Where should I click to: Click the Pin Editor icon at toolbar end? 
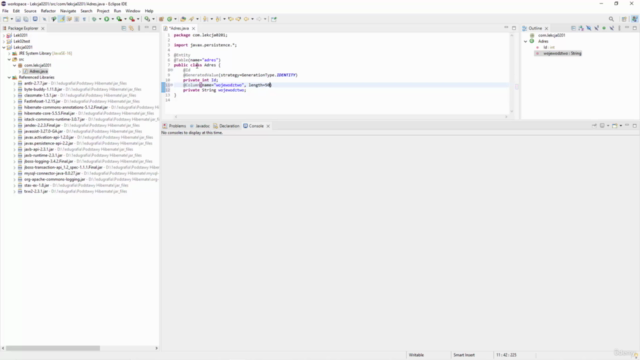273,19
